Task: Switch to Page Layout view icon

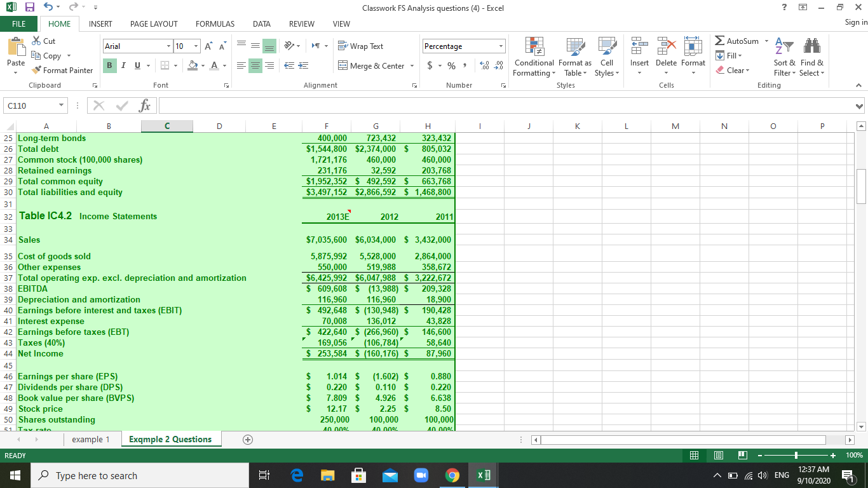Action: click(x=718, y=456)
